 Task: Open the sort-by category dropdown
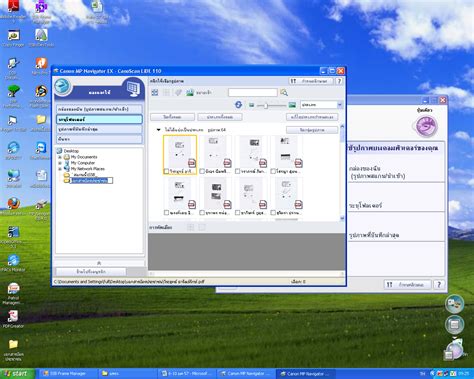pyautogui.click(x=321, y=105)
